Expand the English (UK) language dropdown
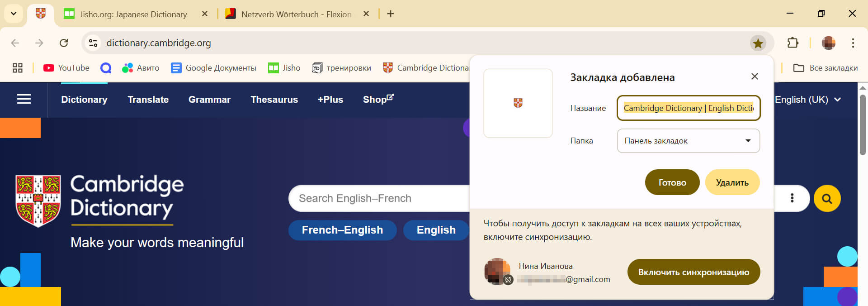 (808, 100)
